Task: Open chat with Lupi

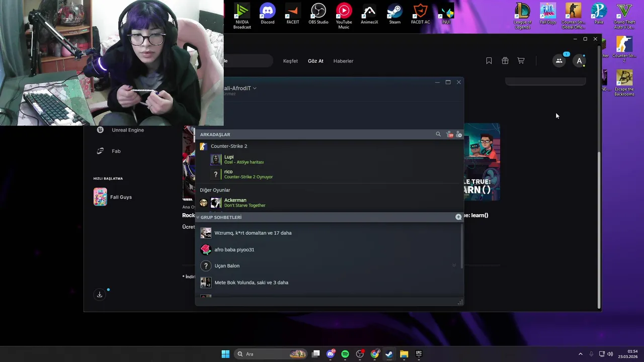Action: click(330, 159)
